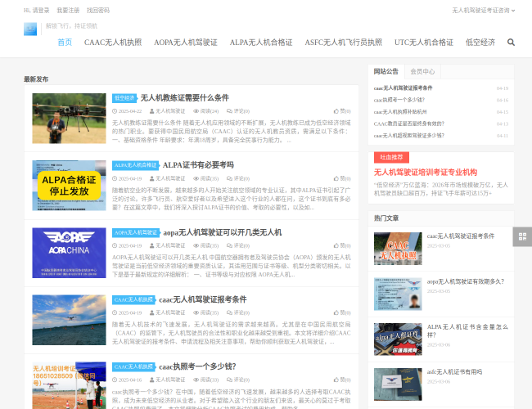Like the caac无人机驾驶证报考条件 post
The image size is (532, 409).
tap(342, 312)
